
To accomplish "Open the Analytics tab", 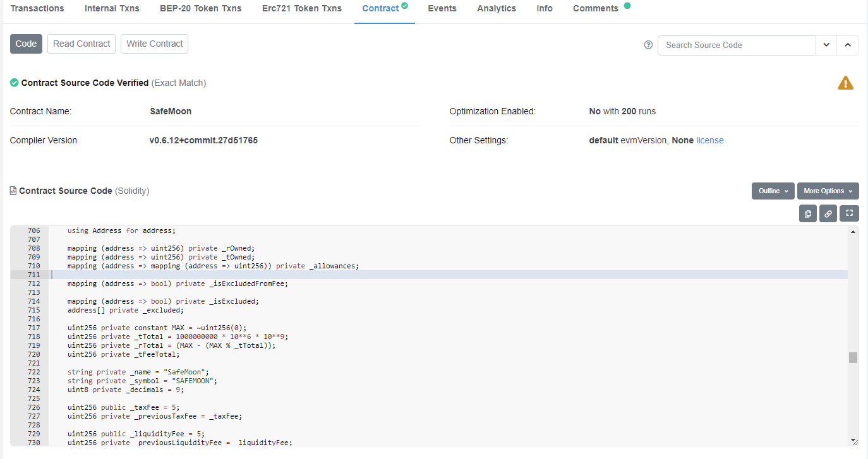I will pyautogui.click(x=497, y=8).
